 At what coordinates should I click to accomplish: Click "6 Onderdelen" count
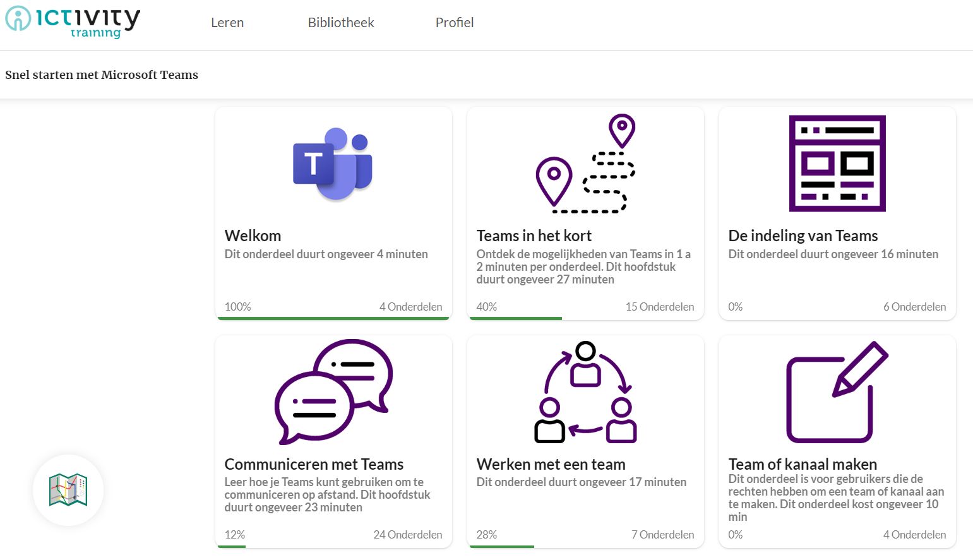coord(914,306)
